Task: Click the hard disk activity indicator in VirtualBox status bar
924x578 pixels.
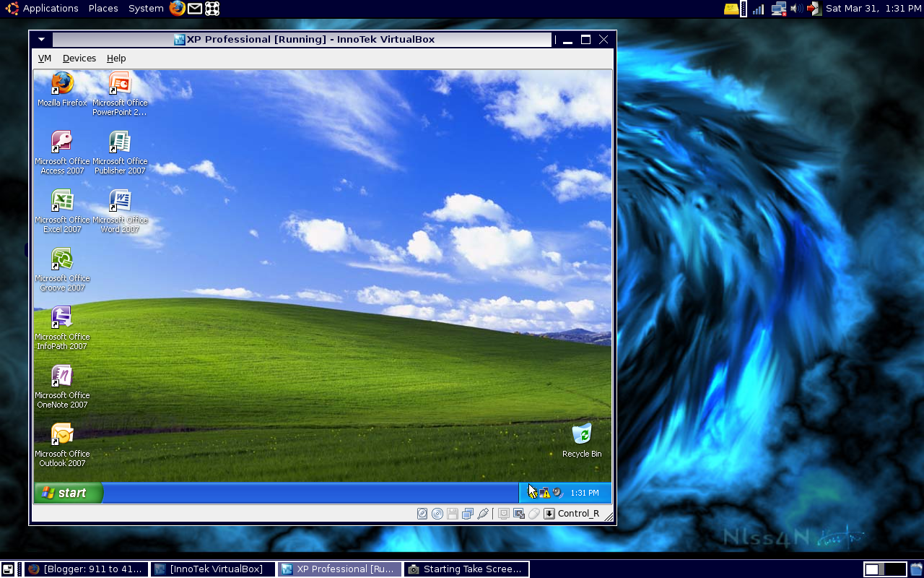Action: [x=422, y=514]
